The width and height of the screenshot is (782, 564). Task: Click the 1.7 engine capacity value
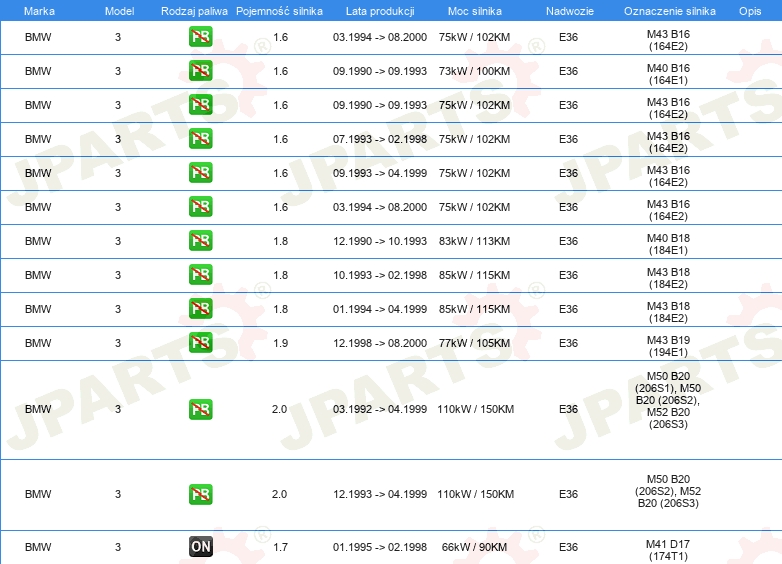click(x=281, y=547)
